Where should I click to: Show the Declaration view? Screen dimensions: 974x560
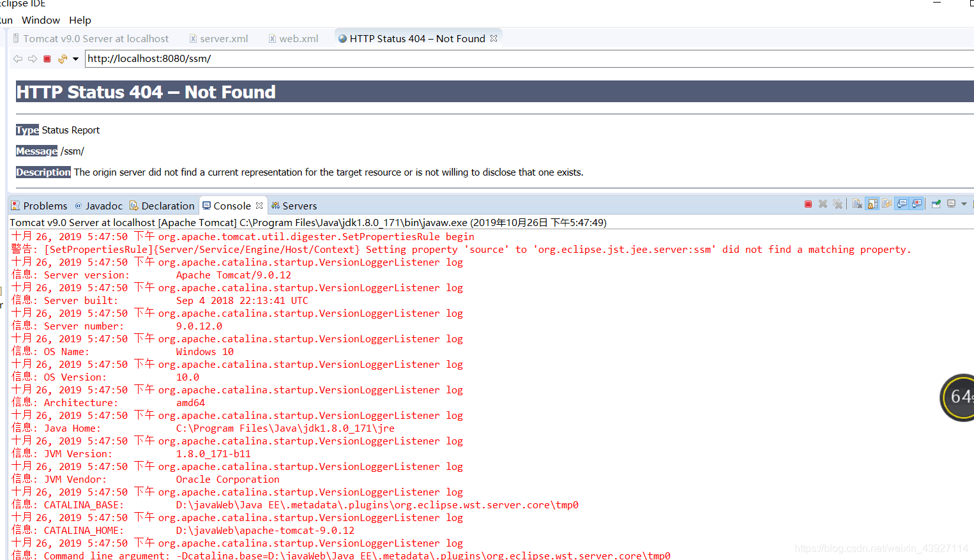tap(162, 206)
